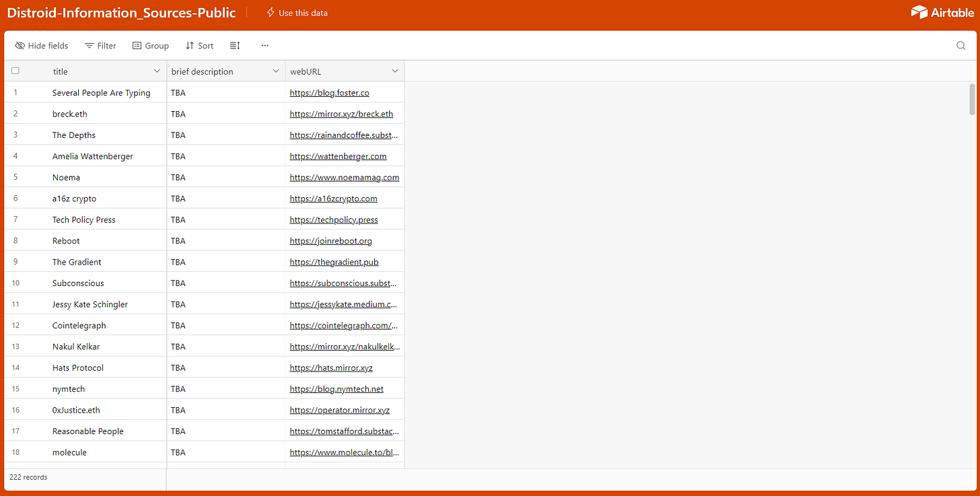Screen dimensions: 980x496
Task: Open the jessykate medium link
Action: [345, 304]
